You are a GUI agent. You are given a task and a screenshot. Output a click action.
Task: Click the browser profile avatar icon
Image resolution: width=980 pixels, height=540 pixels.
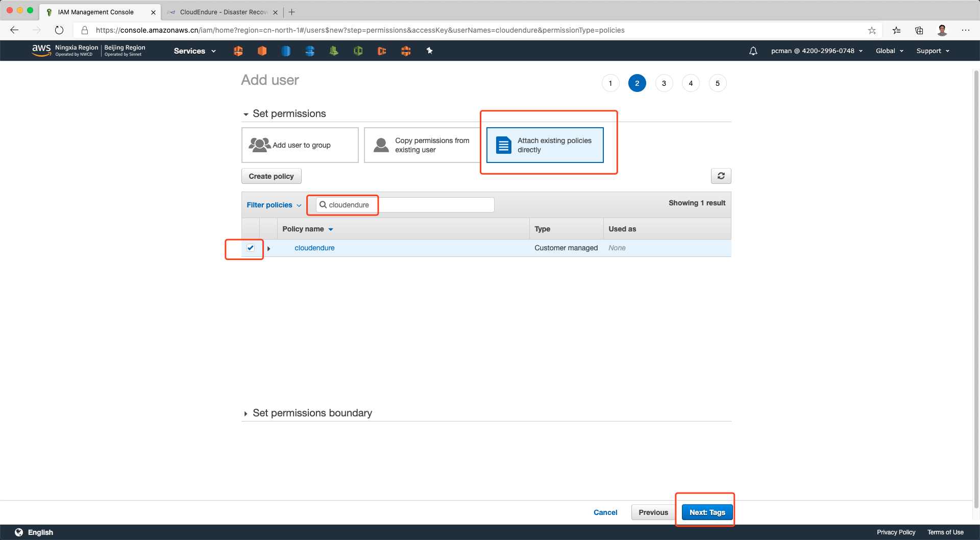tap(942, 31)
